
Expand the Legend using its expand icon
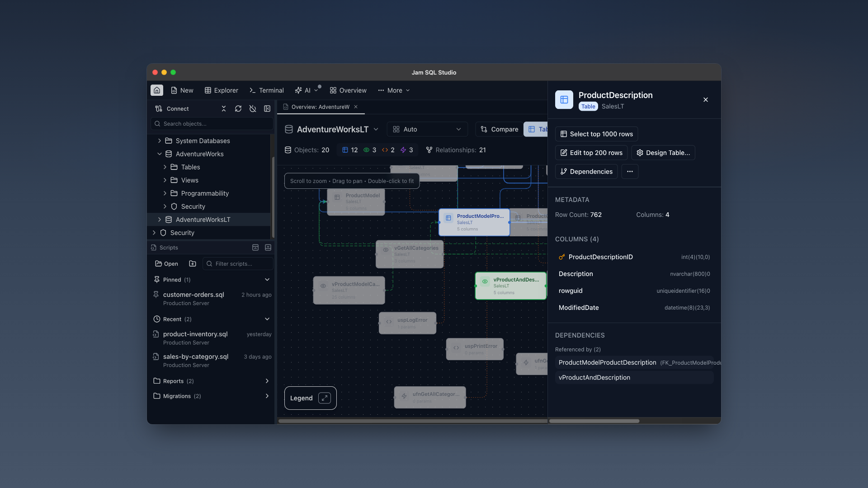(x=325, y=398)
